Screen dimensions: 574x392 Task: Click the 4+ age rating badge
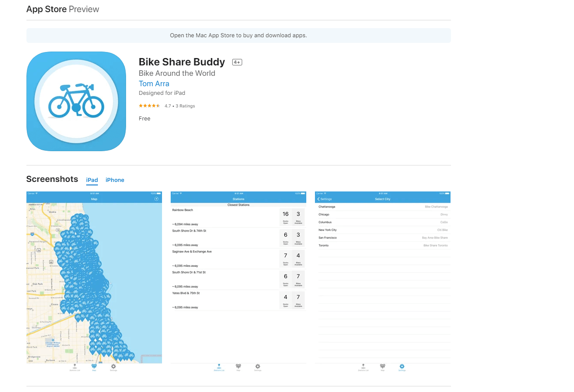(237, 62)
